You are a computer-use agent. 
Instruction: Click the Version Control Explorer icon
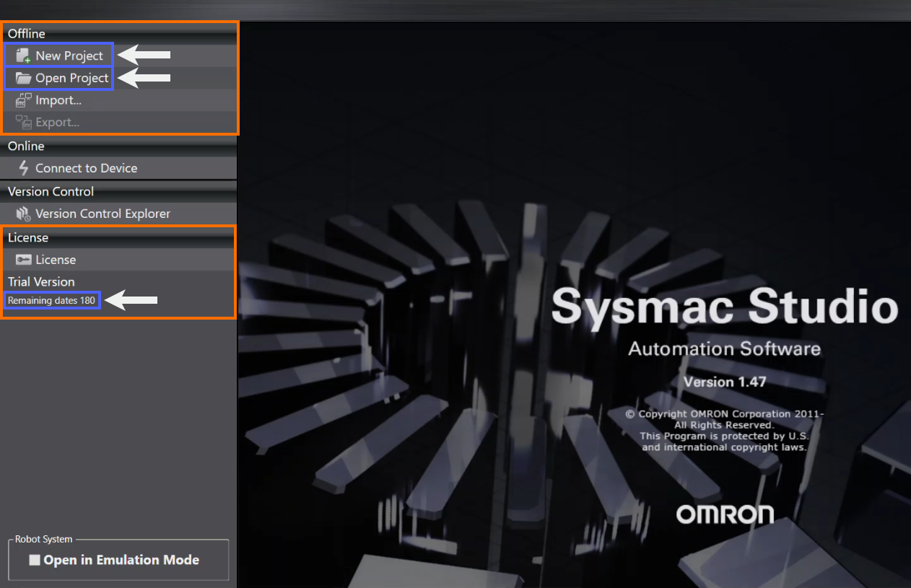23,214
